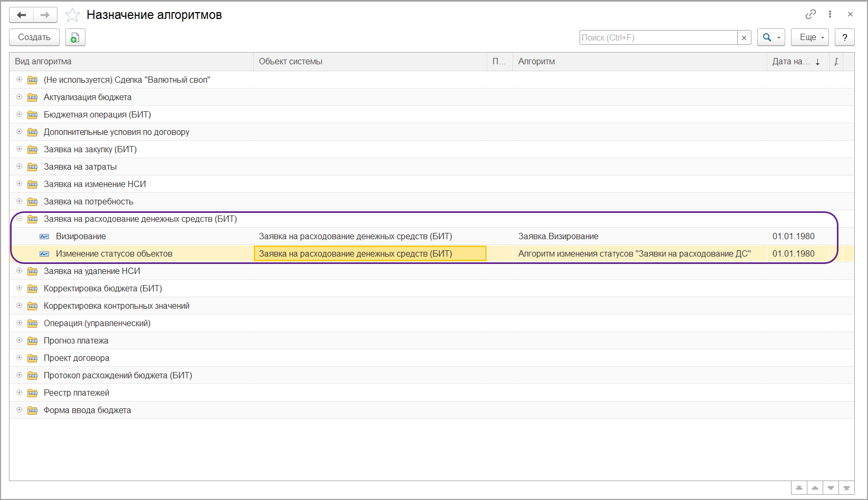868x500 pixels.
Task: Copy link to this form
Action: pyautogui.click(x=811, y=14)
